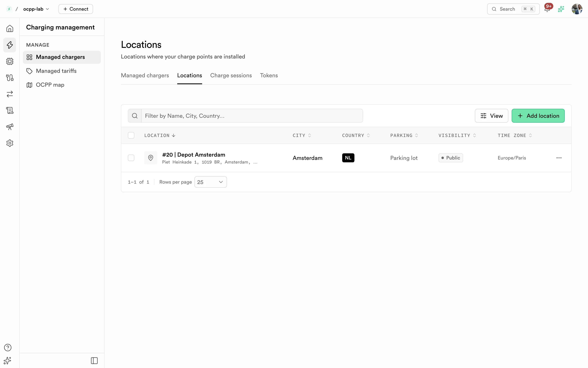
Task: Open the telescope icon in sidebar
Action: (x=10, y=127)
